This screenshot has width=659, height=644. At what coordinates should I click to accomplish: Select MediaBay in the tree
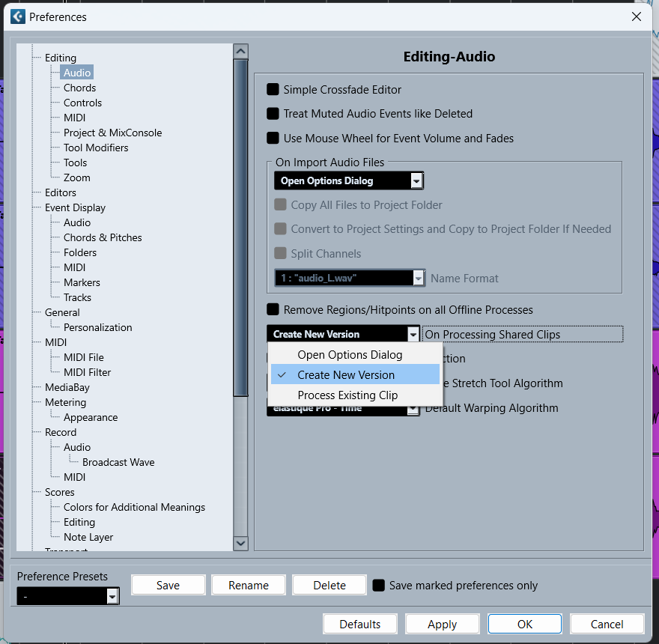coord(67,387)
